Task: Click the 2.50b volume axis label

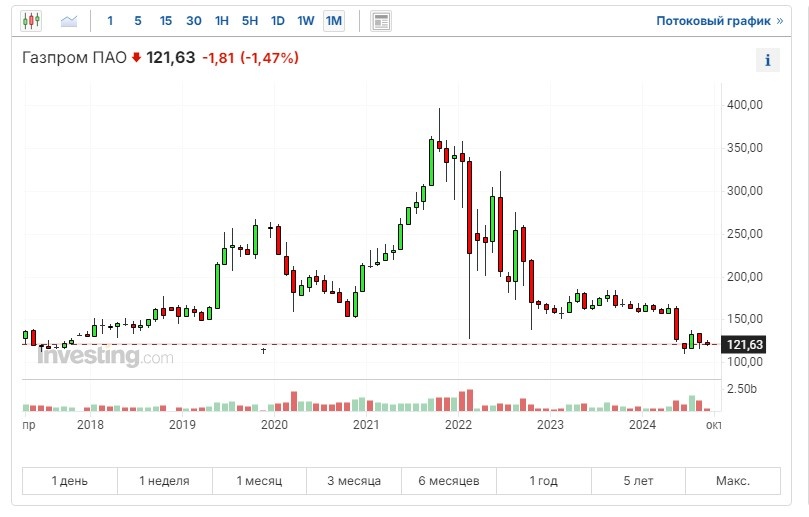Action: click(x=741, y=389)
